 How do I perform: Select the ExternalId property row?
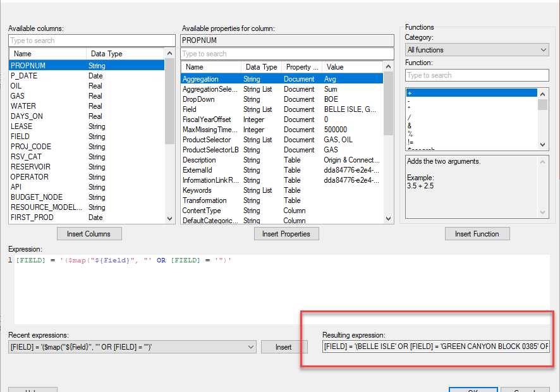click(282, 170)
